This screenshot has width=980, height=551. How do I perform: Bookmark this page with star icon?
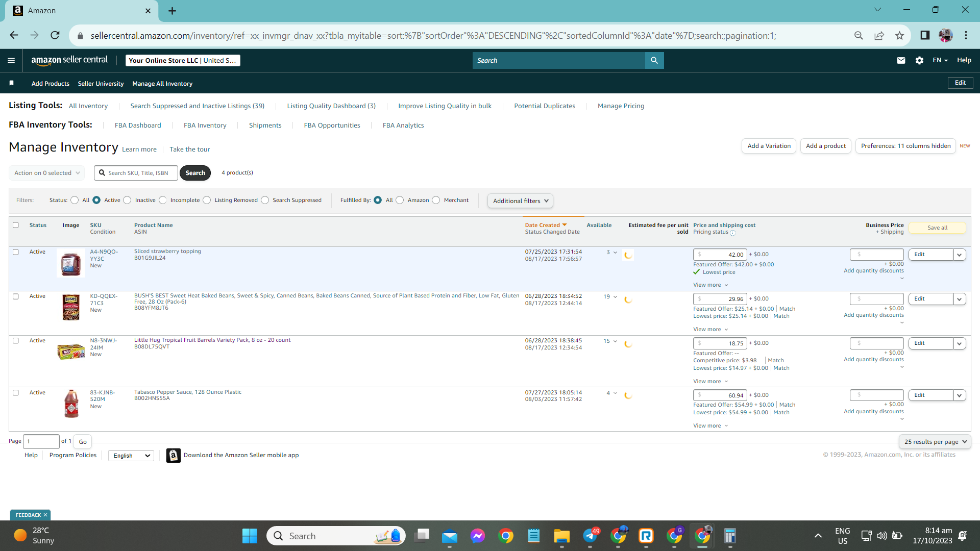pos(899,35)
